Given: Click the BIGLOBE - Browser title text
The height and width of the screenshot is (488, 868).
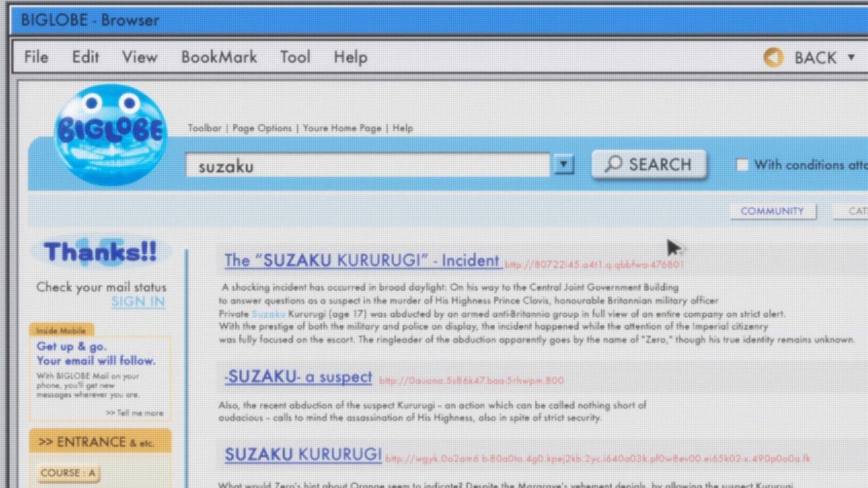Looking at the screenshot, I should point(90,20).
